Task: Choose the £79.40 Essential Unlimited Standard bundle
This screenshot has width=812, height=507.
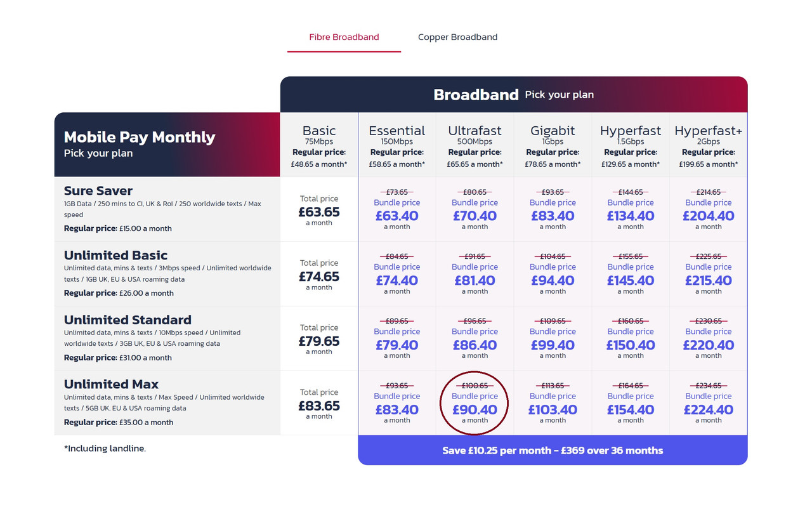Action: [396, 345]
